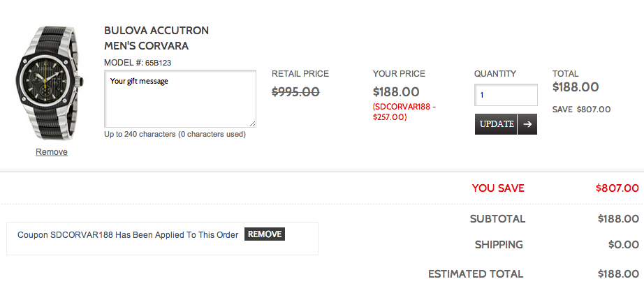
Task: Click the struck-through $995.00 retail price
Action: pyautogui.click(x=295, y=91)
